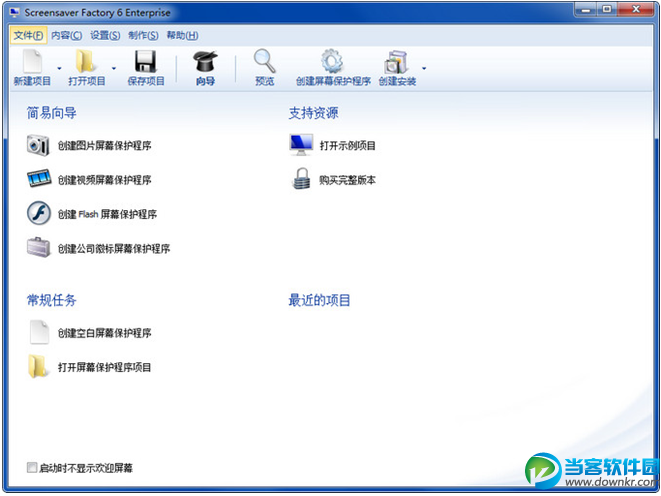Click 打开示例项目 link
The image size is (661, 496).
347,146
